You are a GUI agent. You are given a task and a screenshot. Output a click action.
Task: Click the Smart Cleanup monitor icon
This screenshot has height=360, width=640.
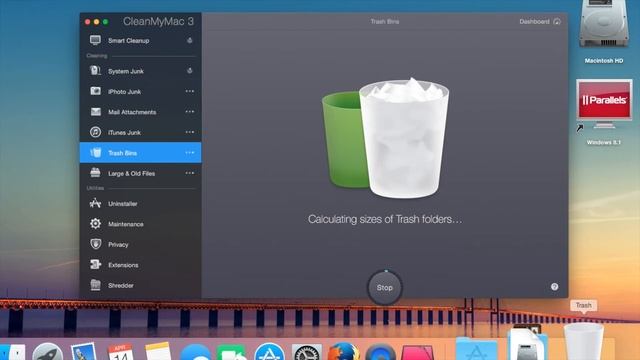95,40
